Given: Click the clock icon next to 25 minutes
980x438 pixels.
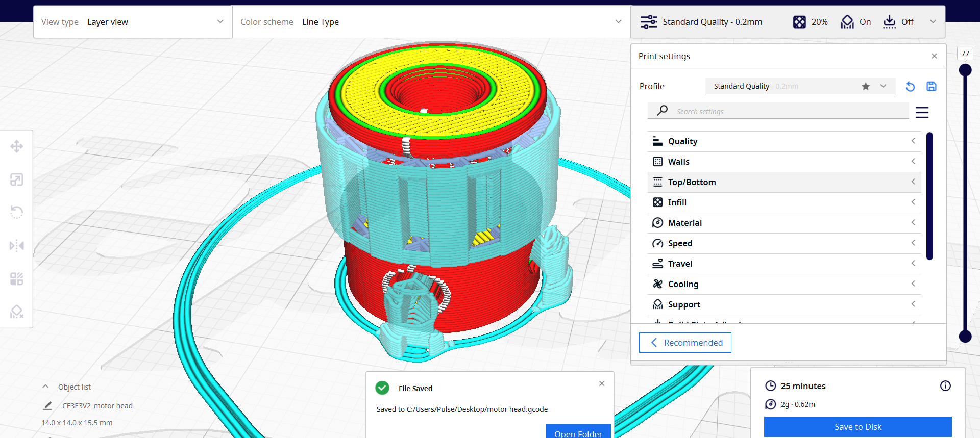Looking at the screenshot, I should tap(771, 386).
